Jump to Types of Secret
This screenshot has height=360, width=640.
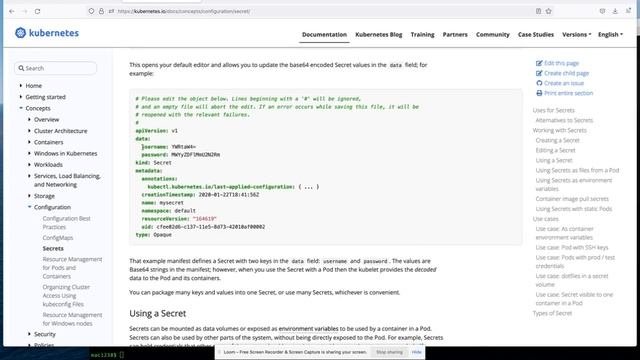click(x=552, y=313)
